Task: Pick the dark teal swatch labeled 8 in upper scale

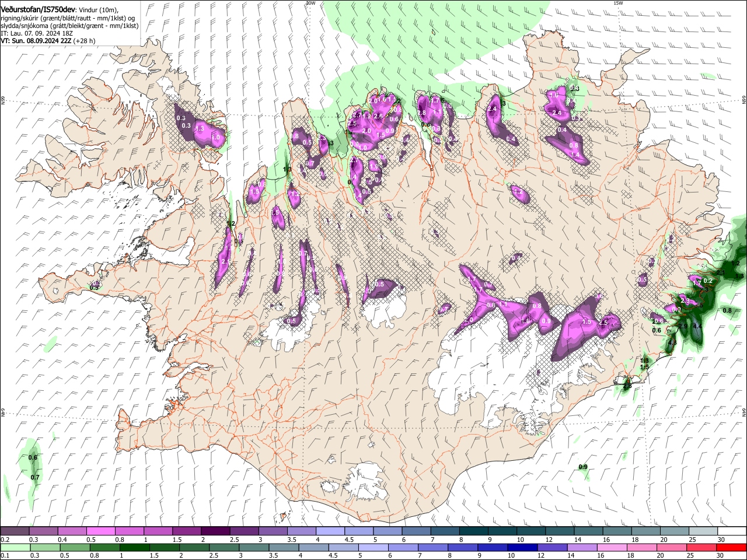Action: coord(474,531)
